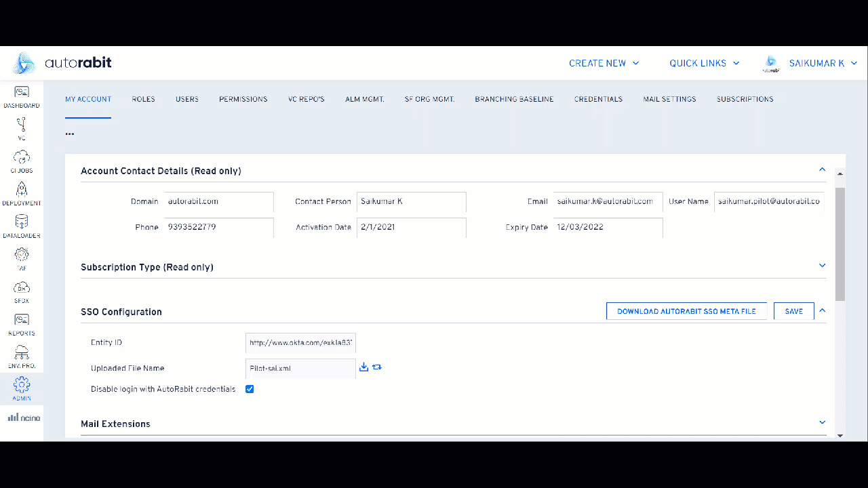Uncheck Disable login with AutoRabit credentials
The image size is (868, 488).
tap(250, 388)
